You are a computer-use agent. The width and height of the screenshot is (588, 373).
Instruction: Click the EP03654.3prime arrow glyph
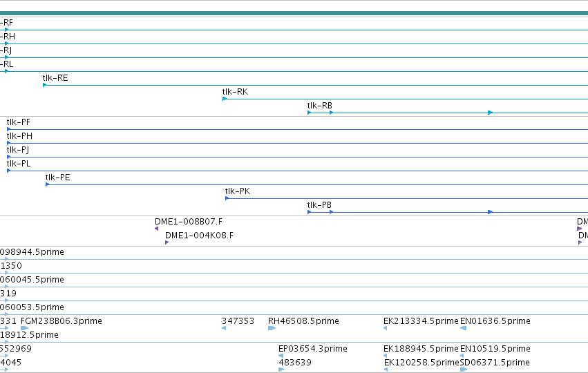click(281, 356)
